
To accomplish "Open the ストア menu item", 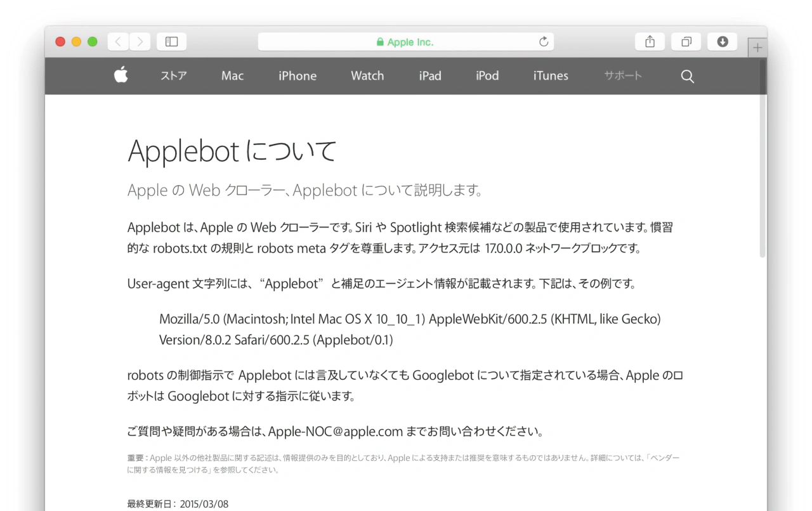I will pyautogui.click(x=174, y=76).
